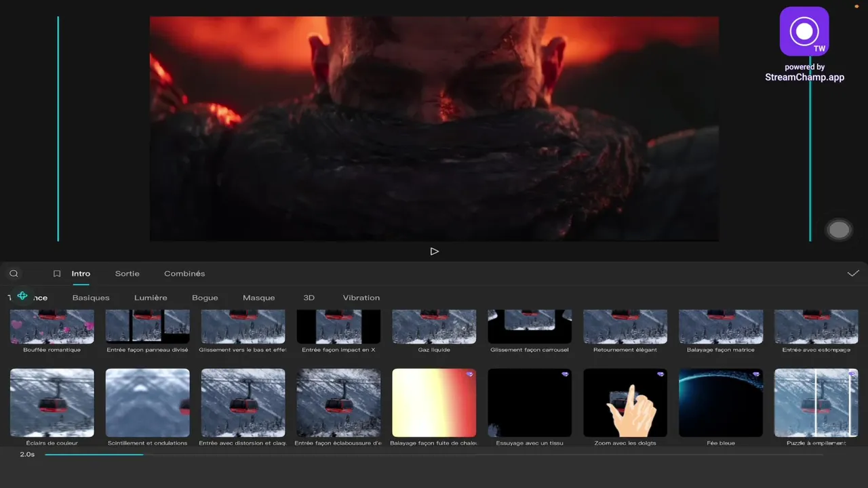Apply the Entrée façon éclaboussure animation

[x=339, y=403]
